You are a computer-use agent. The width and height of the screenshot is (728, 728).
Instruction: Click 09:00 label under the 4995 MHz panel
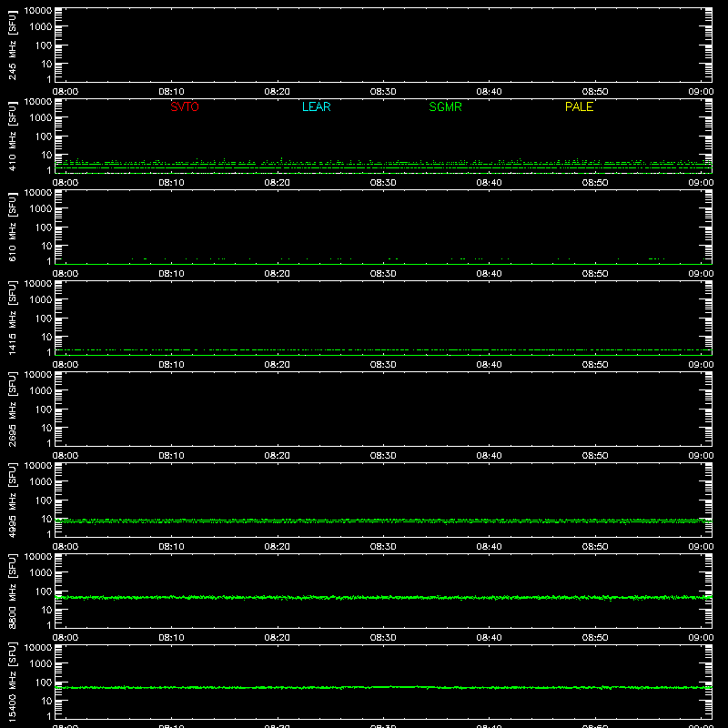(x=701, y=547)
